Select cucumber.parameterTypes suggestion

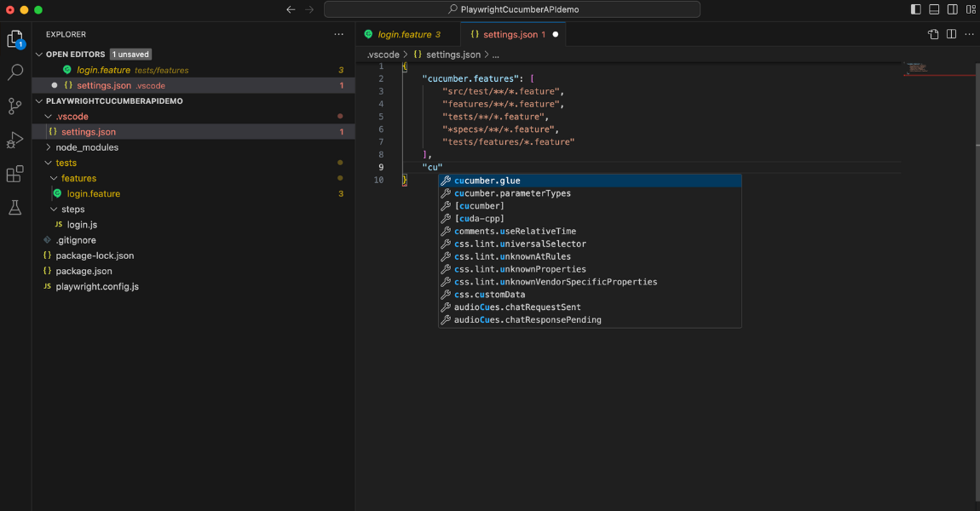pos(512,193)
